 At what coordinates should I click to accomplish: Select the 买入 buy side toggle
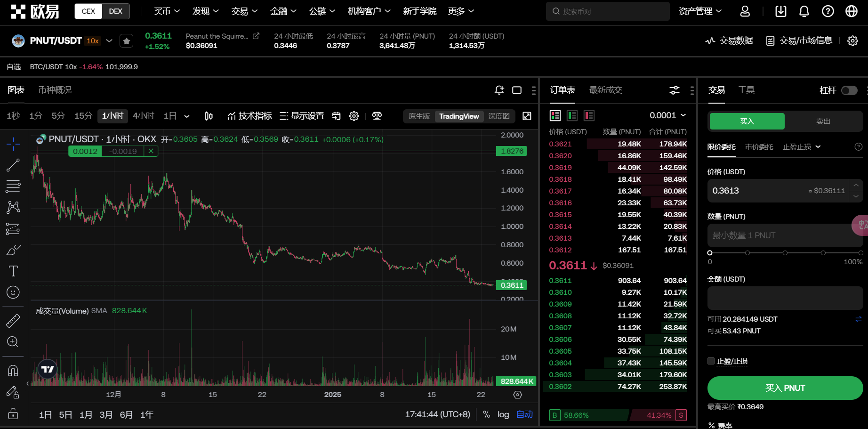[747, 121]
